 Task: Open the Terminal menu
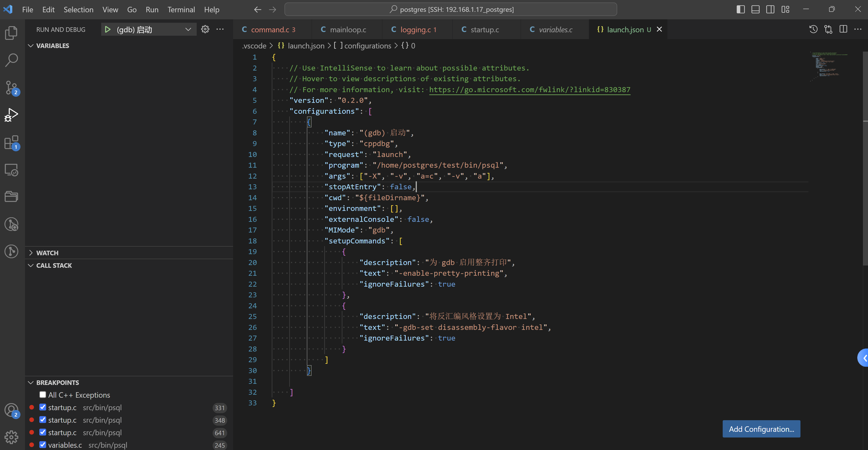tap(181, 9)
